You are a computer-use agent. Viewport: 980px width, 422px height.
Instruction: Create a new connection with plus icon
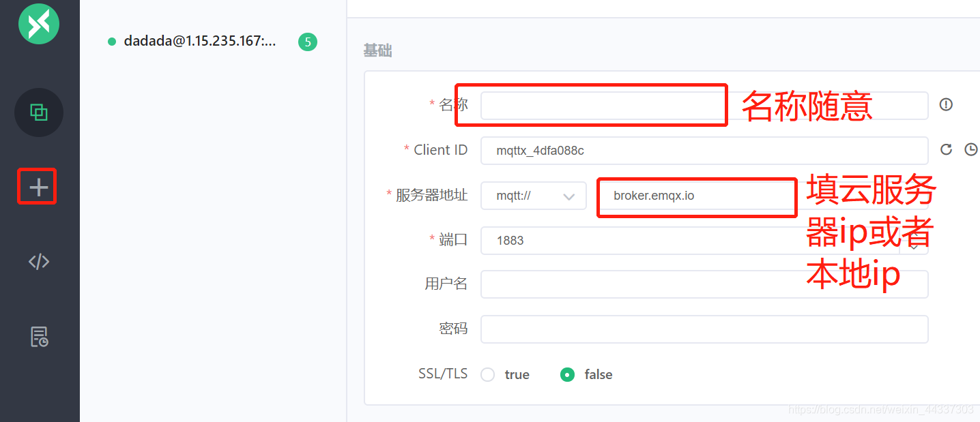[x=39, y=187]
